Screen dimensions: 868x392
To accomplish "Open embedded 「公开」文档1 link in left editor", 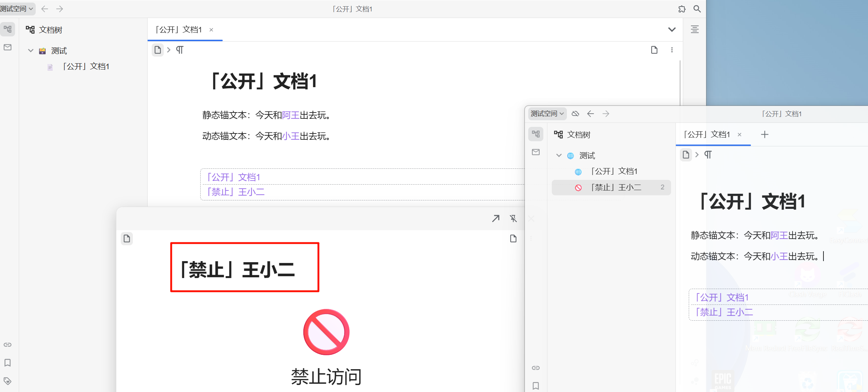I will click(x=234, y=177).
